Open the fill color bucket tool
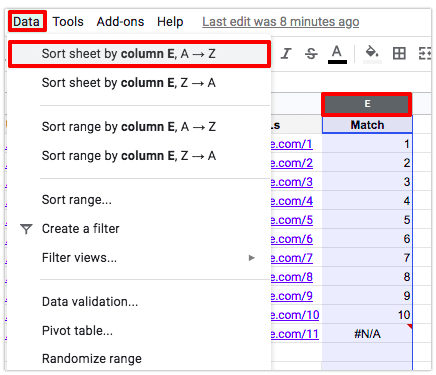This screenshot has height=375, width=436. tap(372, 54)
